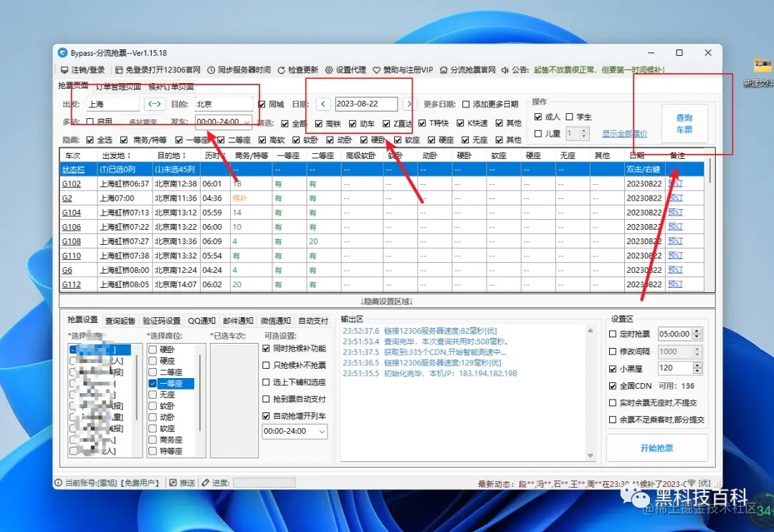Screen dimensions: 774x532
Task: Open the 微信通知 tab
Action: [x=275, y=321]
